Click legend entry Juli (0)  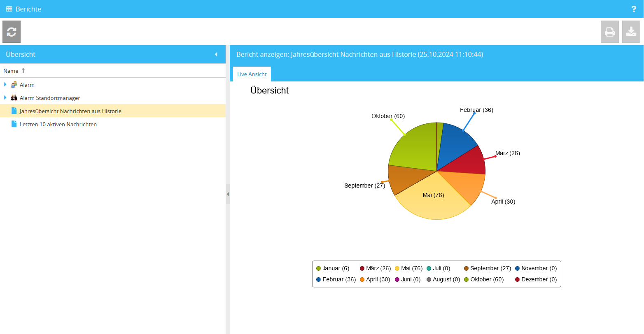click(x=438, y=268)
